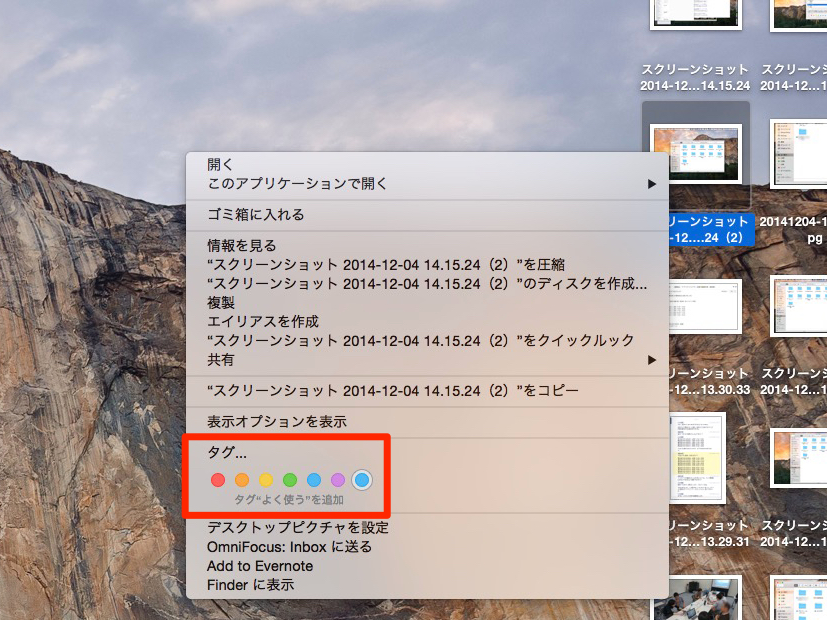
Task: Select desktop file labeled 2014-12...13.30.33
Action: pos(710,382)
